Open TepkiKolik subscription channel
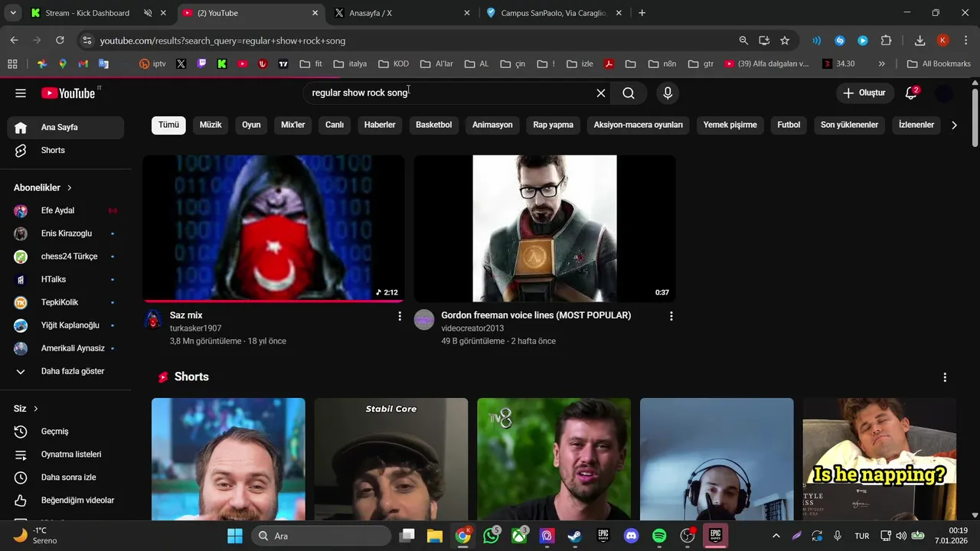Screen dimensions: 980x551 pos(66,302)
